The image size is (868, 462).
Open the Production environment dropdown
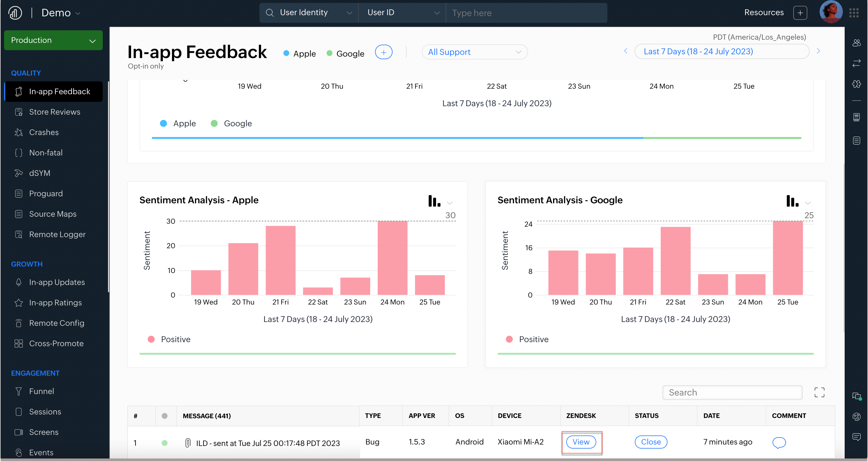[53, 41]
